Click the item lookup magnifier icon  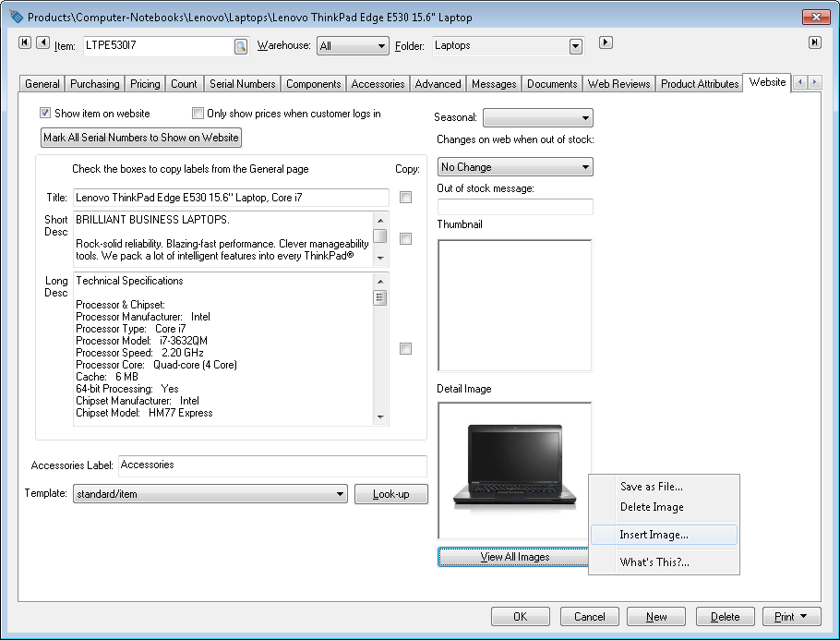[240, 46]
